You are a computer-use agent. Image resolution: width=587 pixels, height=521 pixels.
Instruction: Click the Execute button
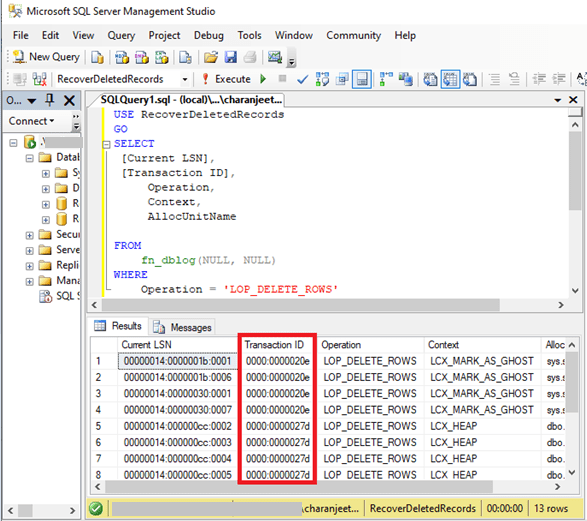coord(226,79)
